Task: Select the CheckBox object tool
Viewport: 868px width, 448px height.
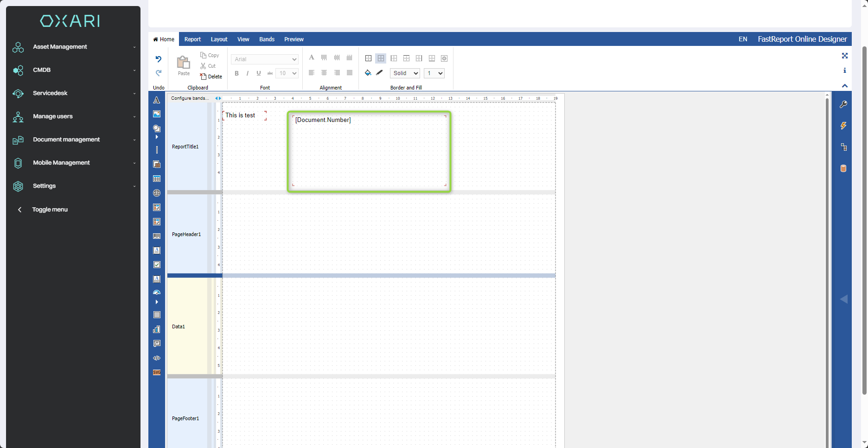Action: (157, 265)
